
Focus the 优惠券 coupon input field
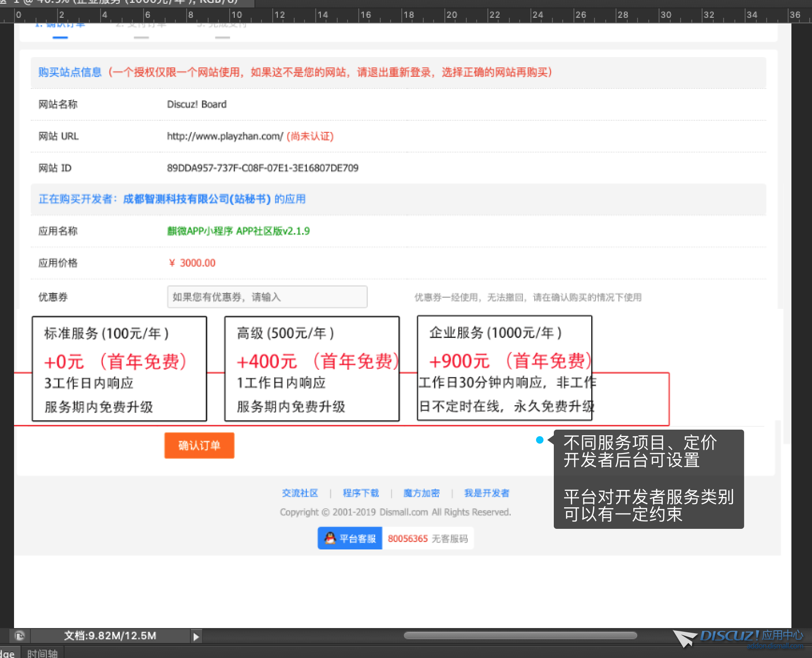pyautogui.click(x=267, y=297)
